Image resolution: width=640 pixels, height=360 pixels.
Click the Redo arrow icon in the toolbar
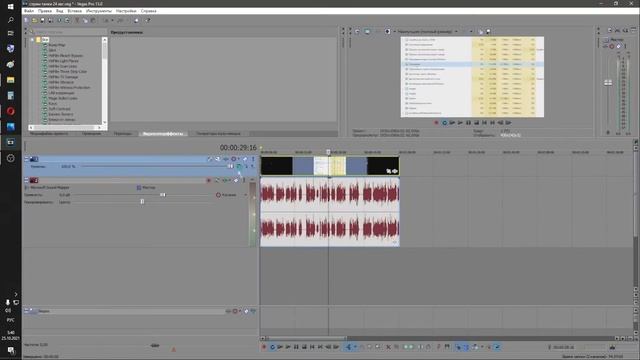[120, 20]
